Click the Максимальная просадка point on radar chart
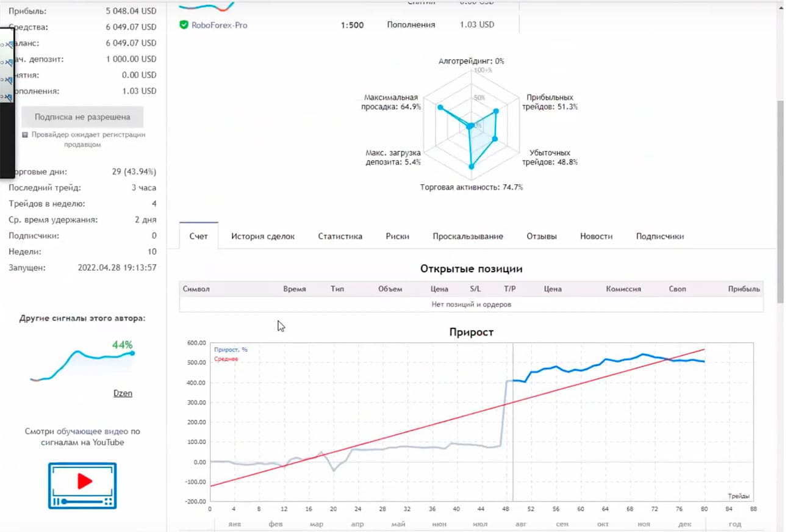This screenshot has height=532, width=793. click(439, 107)
